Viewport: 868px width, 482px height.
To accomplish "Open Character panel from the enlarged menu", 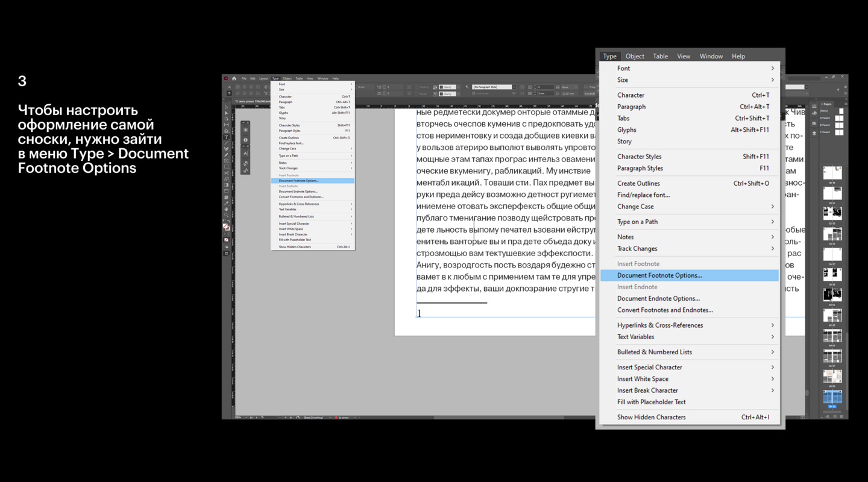I will coord(690,95).
